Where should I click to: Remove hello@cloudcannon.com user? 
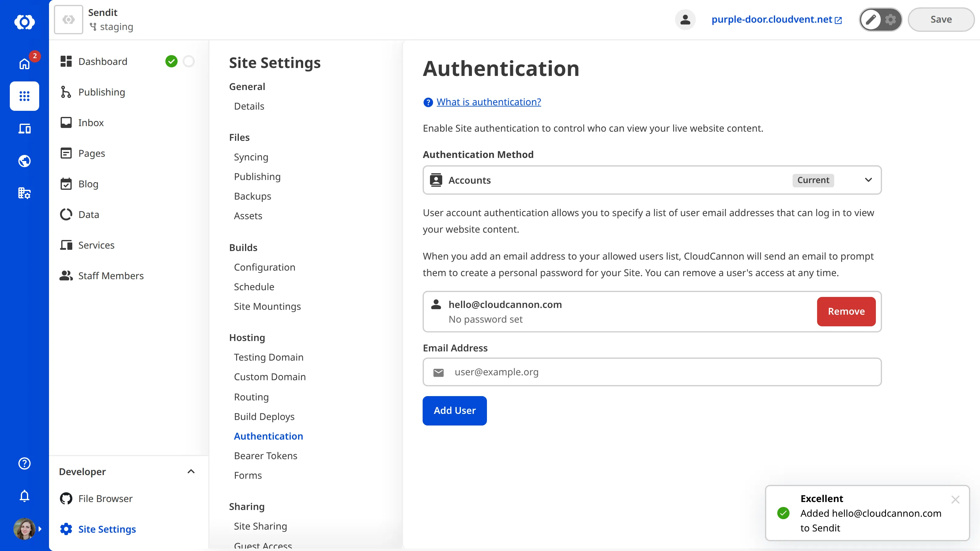[x=846, y=311]
